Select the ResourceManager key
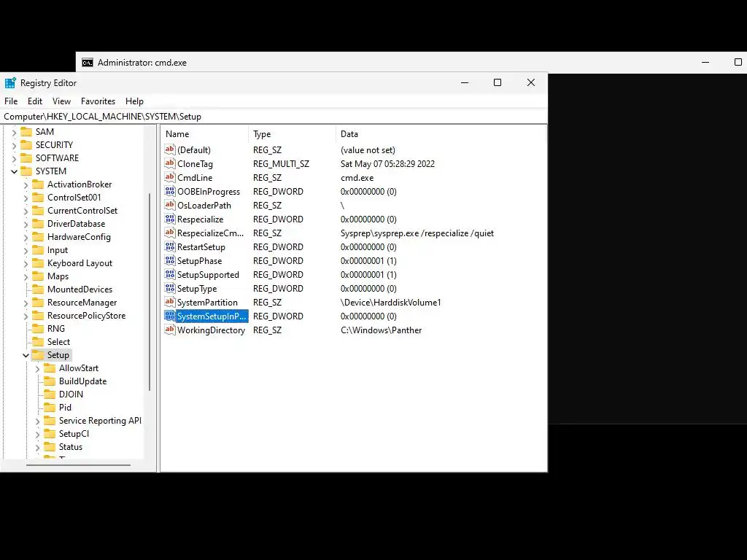 (82, 303)
